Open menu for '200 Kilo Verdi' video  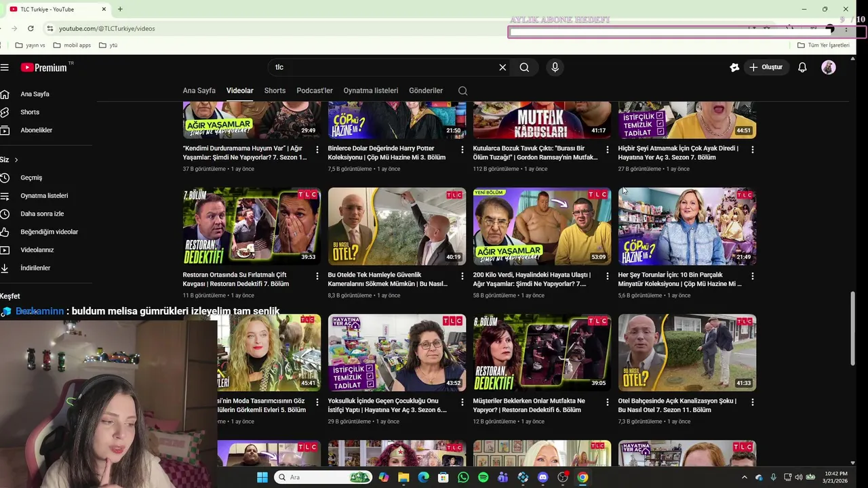coord(607,276)
